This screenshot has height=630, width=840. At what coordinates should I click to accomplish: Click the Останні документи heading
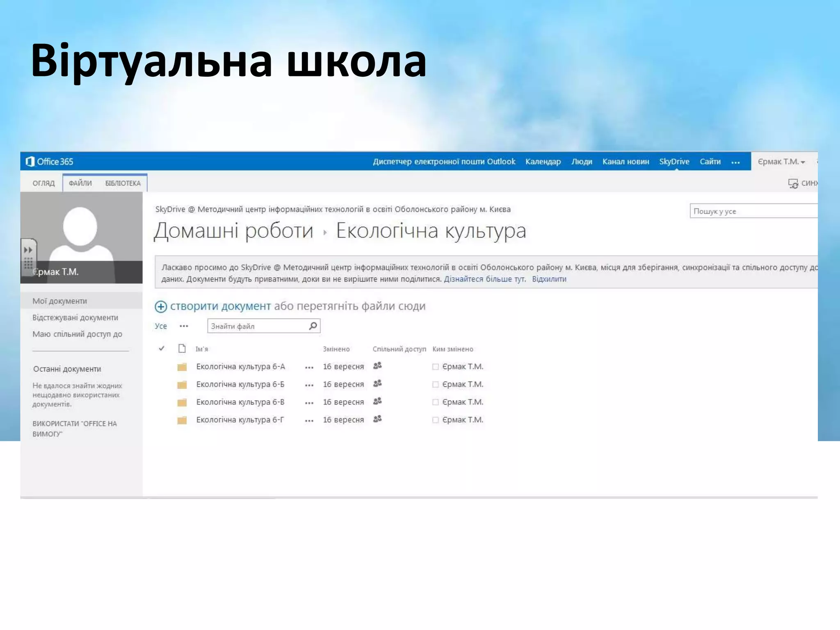[67, 369]
